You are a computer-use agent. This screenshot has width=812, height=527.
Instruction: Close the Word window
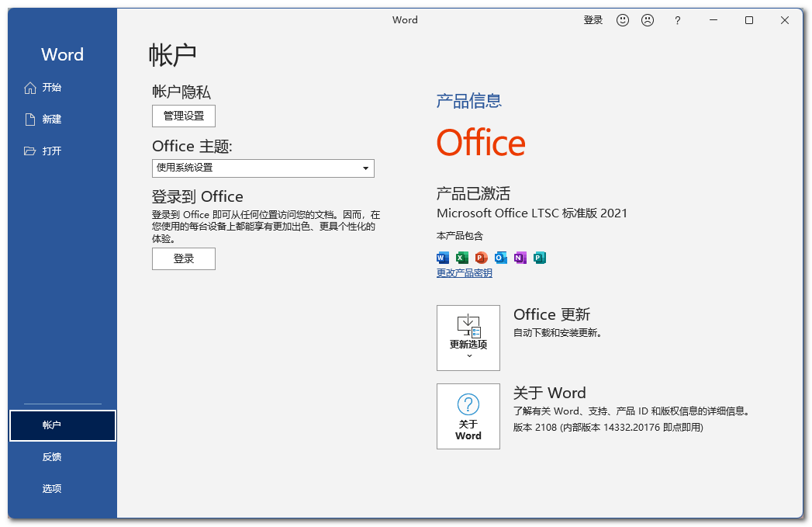tap(785, 20)
